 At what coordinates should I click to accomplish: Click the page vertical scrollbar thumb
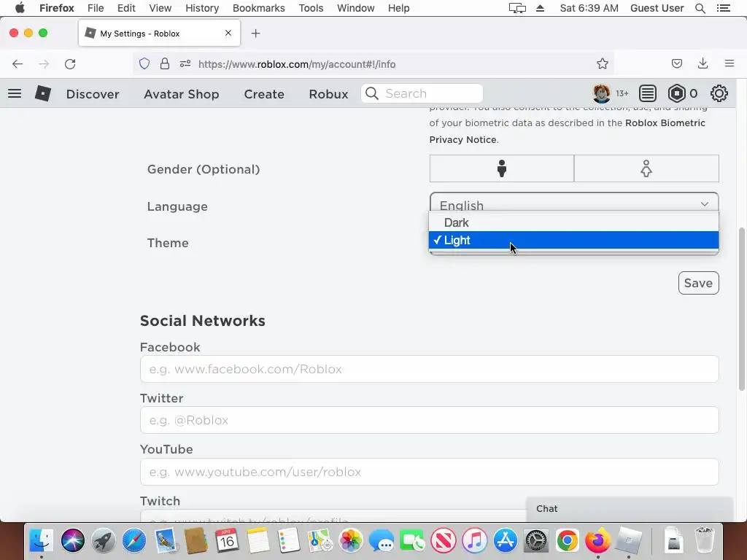pos(741,309)
